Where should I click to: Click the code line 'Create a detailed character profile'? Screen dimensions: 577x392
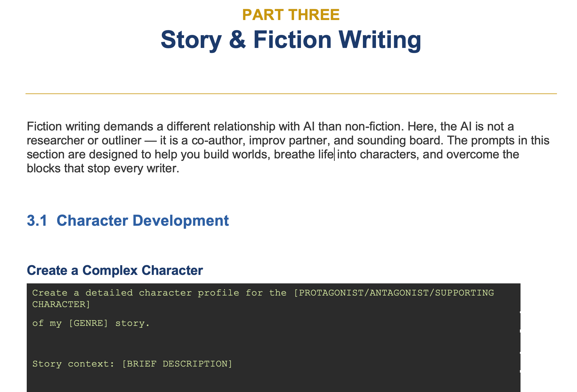coord(263,293)
